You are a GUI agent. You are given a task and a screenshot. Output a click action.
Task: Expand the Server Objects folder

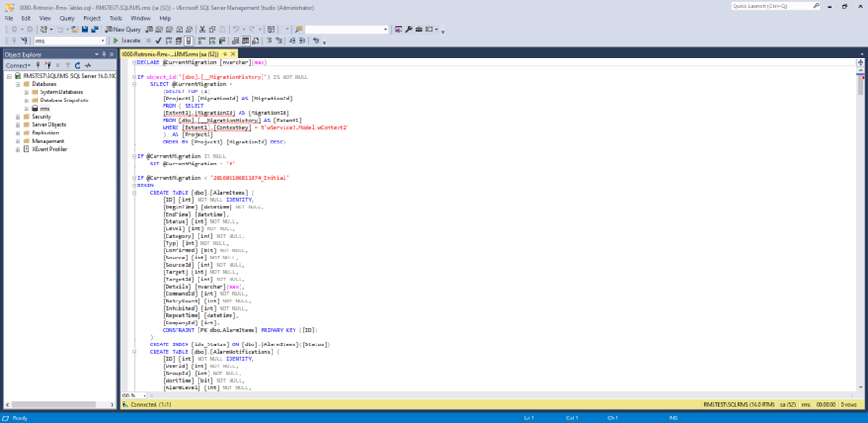point(18,125)
